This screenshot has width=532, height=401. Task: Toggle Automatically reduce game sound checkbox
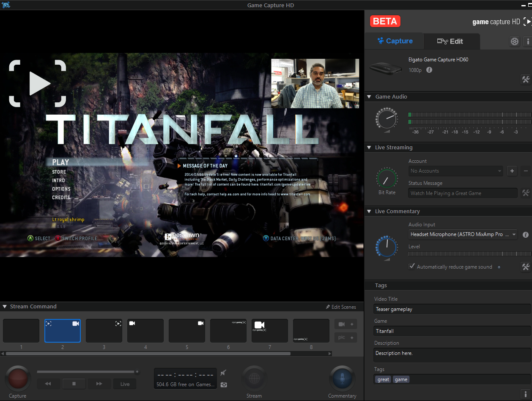411,266
